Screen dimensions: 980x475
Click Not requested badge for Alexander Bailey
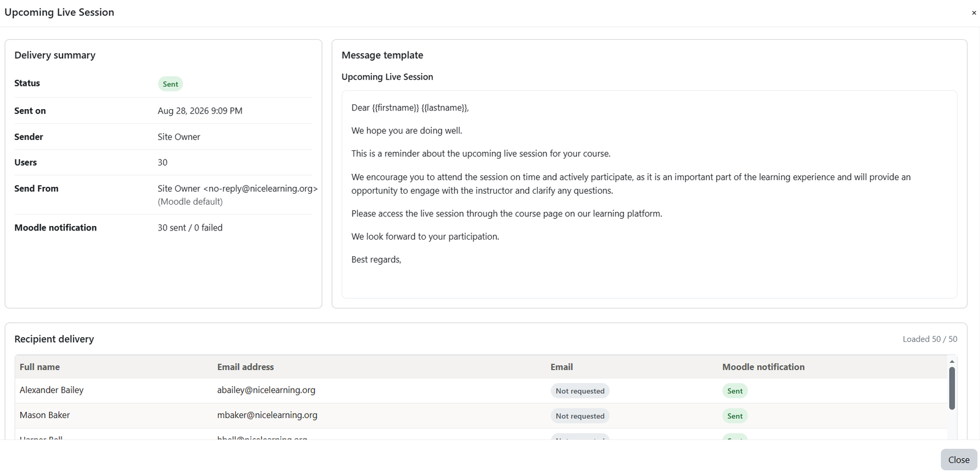(x=580, y=391)
